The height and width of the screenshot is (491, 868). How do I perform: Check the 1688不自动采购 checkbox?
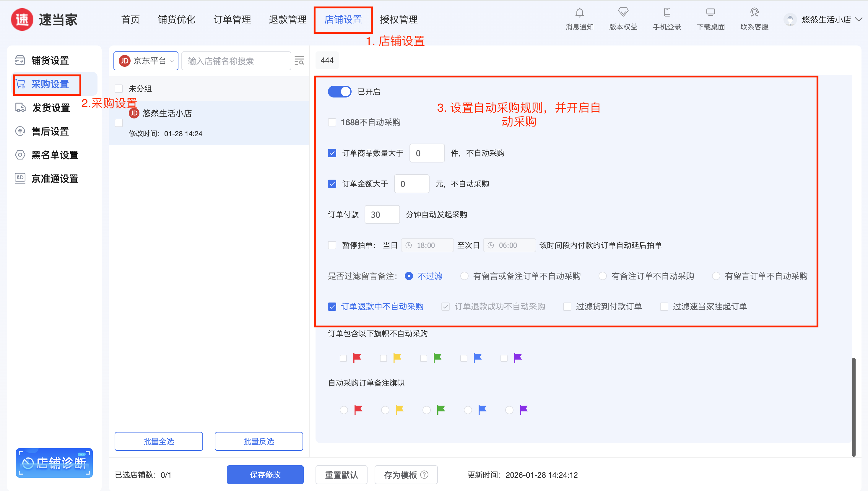click(332, 122)
